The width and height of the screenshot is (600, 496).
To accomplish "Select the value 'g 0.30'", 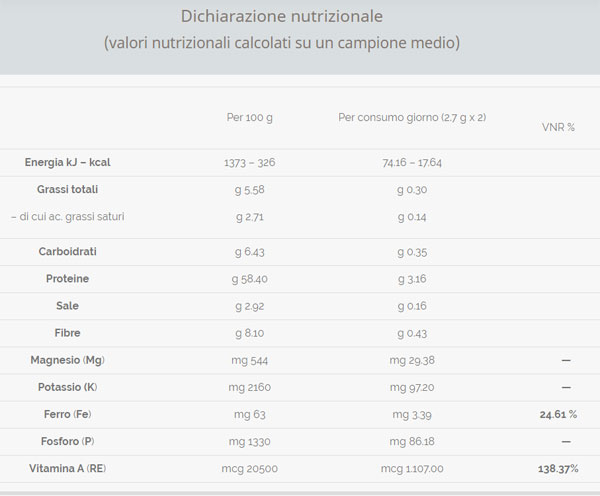I will [412, 190].
